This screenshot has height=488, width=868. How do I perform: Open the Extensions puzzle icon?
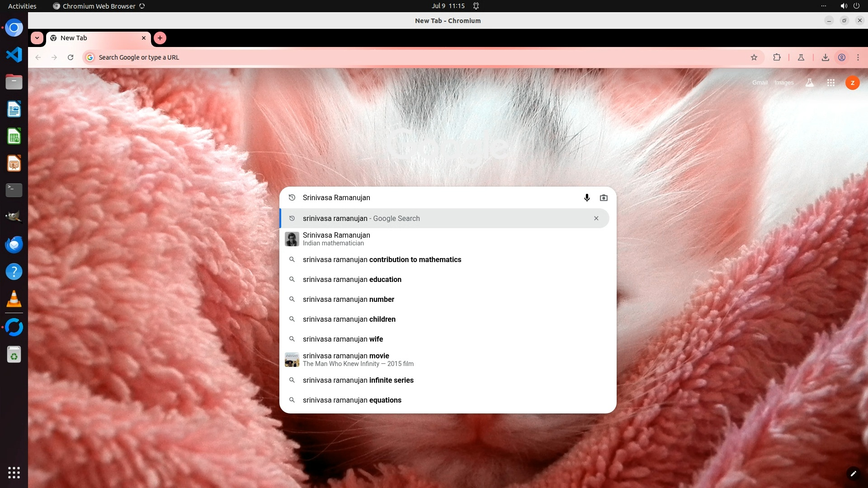pos(777,57)
